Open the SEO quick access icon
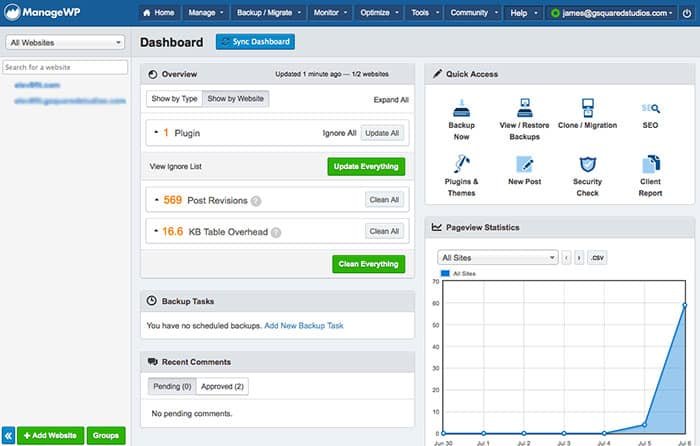 coord(650,108)
